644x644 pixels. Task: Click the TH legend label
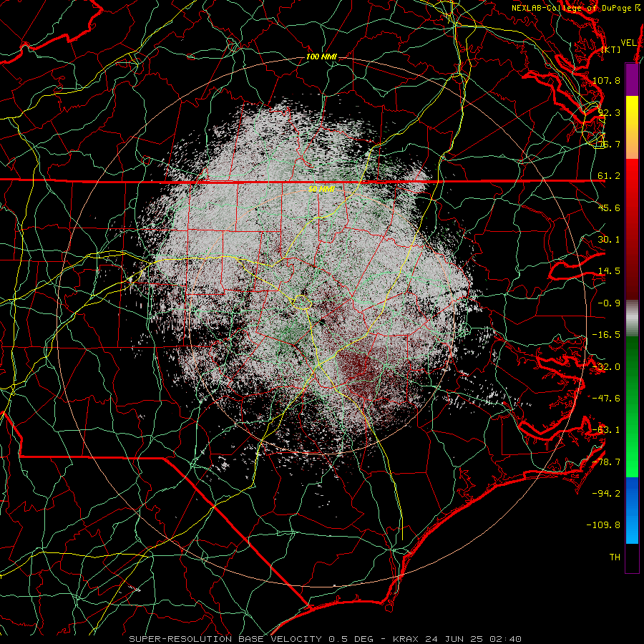coord(615,557)
